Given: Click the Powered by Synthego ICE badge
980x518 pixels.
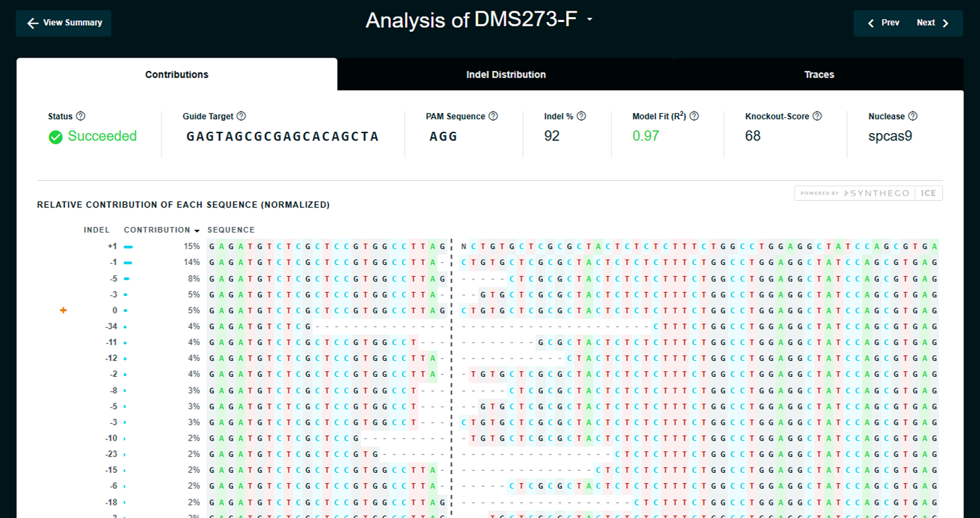Looking at the screenshot, I should tap(868, 193).
